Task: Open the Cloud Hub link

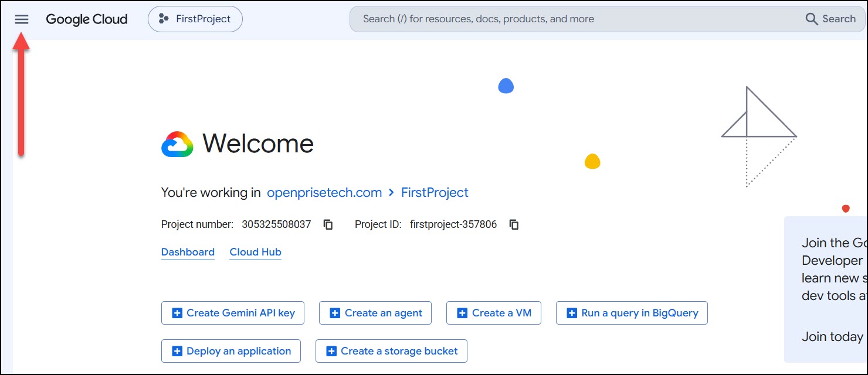Action: pos(255,253)
